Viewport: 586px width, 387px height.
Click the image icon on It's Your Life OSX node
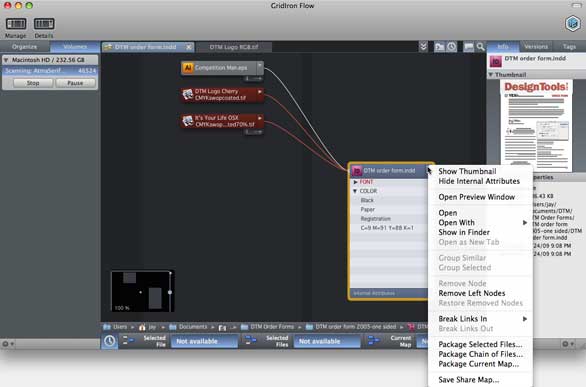(x=187, y=121)
